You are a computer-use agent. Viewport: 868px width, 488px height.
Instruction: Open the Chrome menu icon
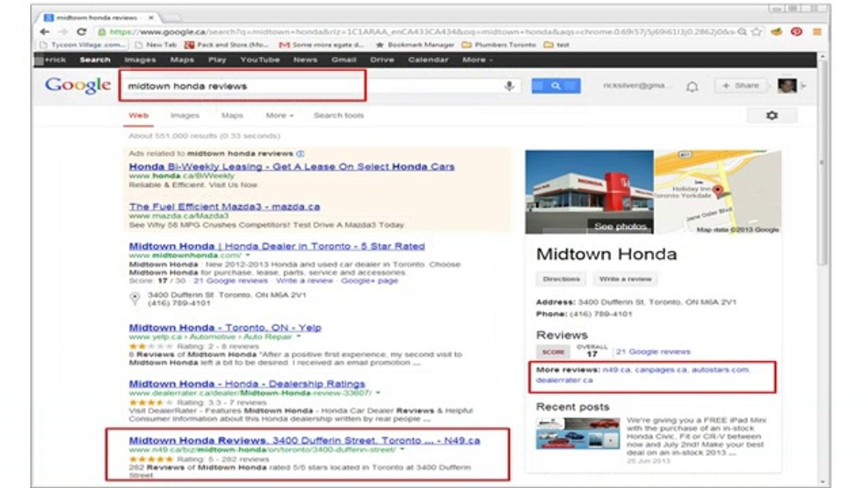816,32
